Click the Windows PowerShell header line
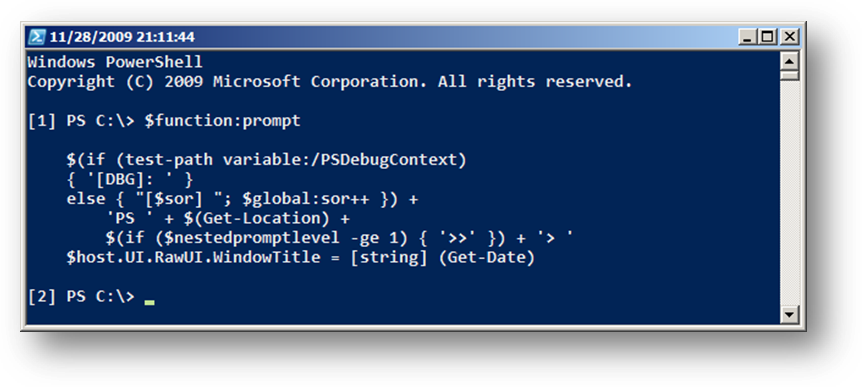The width and height of the screenshot is (862, 387). pos(115,62)
